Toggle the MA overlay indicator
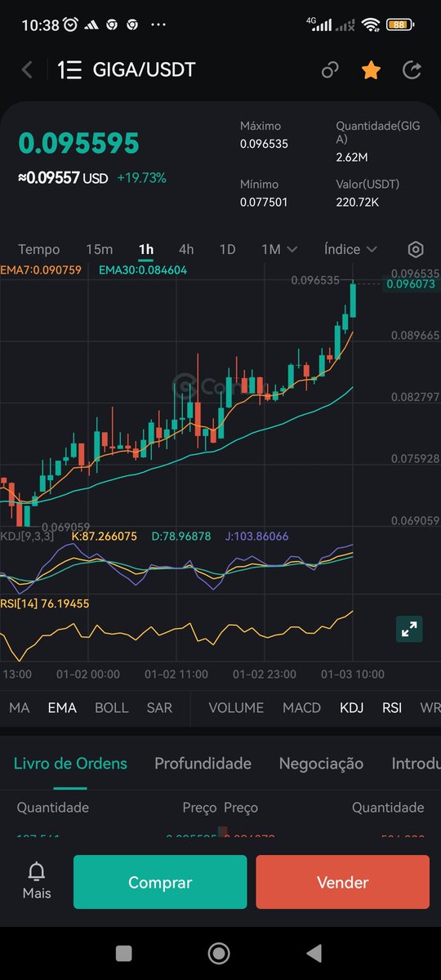This screenshot has height=980, width=441. [20, 708]
